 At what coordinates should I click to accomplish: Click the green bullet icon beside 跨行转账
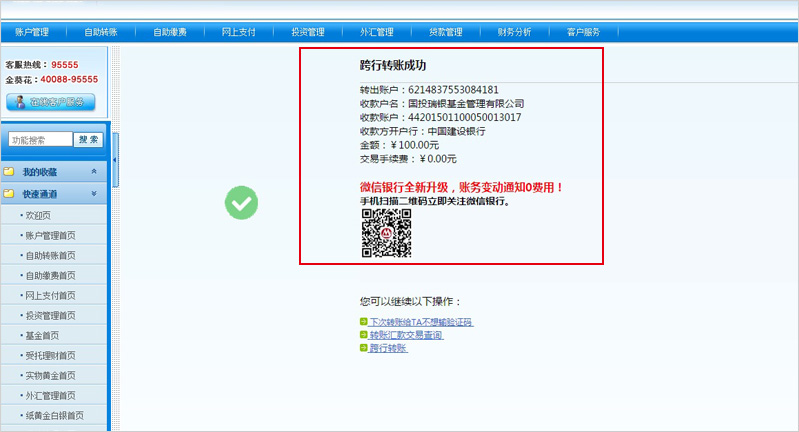point(363,349)
